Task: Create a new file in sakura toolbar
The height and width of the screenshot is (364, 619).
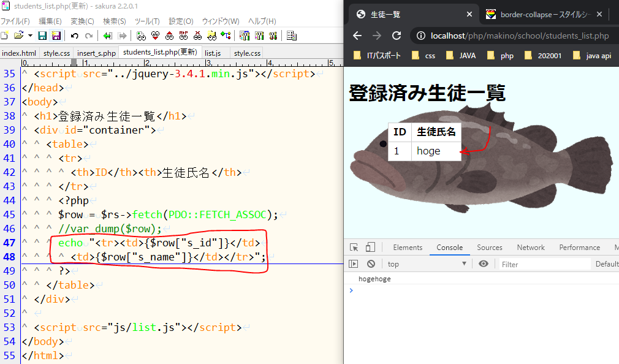Action: pyautogui.click(x=4, y=36)
